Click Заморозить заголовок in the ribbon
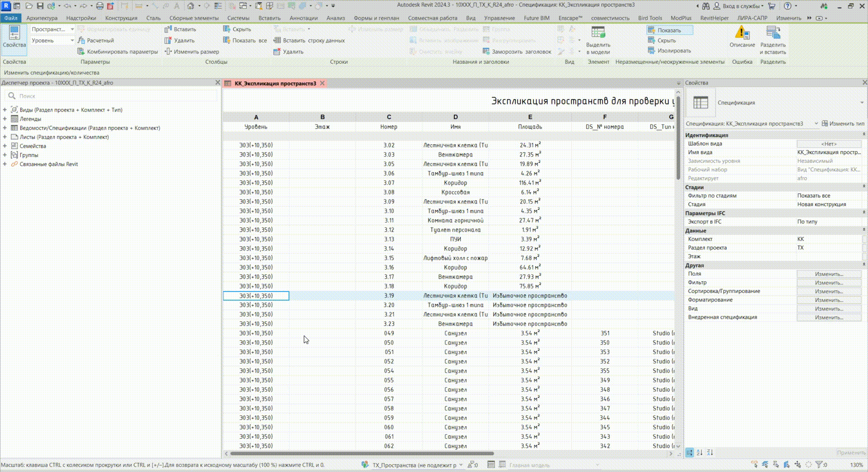This screenshot has width=868, height=472. (517, 52)
